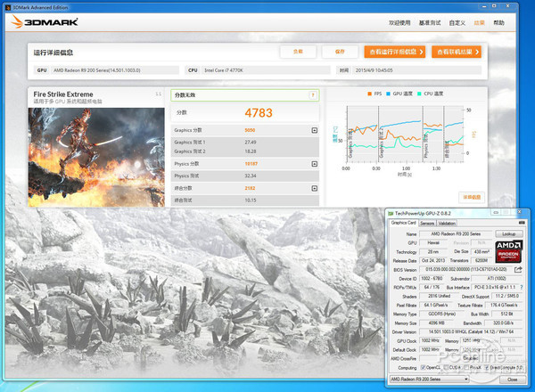Switch to the Sensors tab in GPU-Z
This screenshot has height=392, width=535.
pyautogui.click(x=427, y=224)
